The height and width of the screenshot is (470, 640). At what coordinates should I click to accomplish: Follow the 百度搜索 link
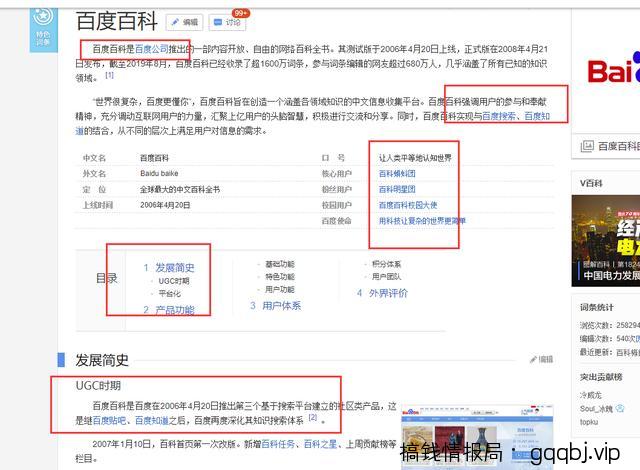(499, 116)
